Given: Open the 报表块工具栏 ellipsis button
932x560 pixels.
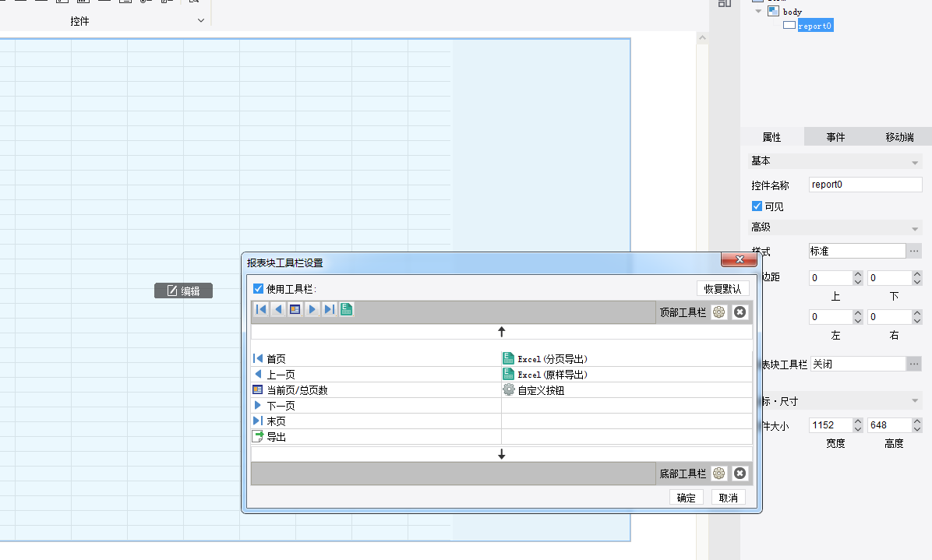Looking at the screenshot, I should pyautogui.click(x=914, y=364).
